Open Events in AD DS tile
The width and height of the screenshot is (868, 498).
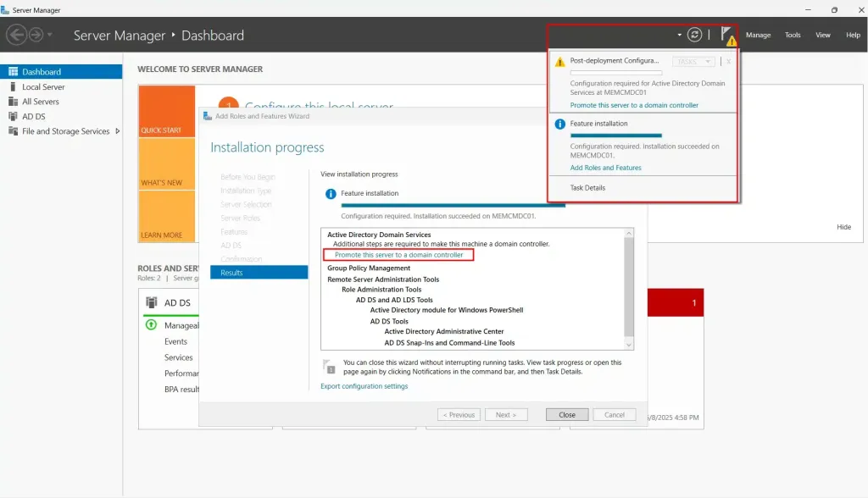pos(175,341)
